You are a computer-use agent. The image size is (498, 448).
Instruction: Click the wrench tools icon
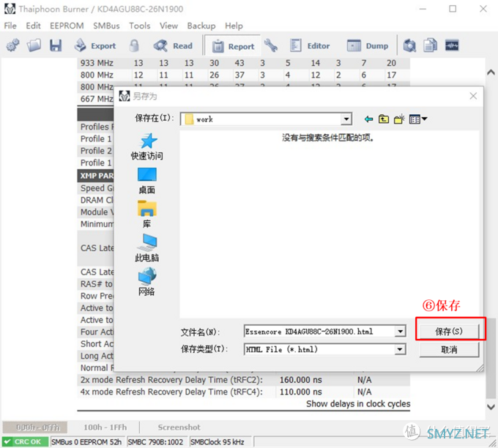pos(271,45)
